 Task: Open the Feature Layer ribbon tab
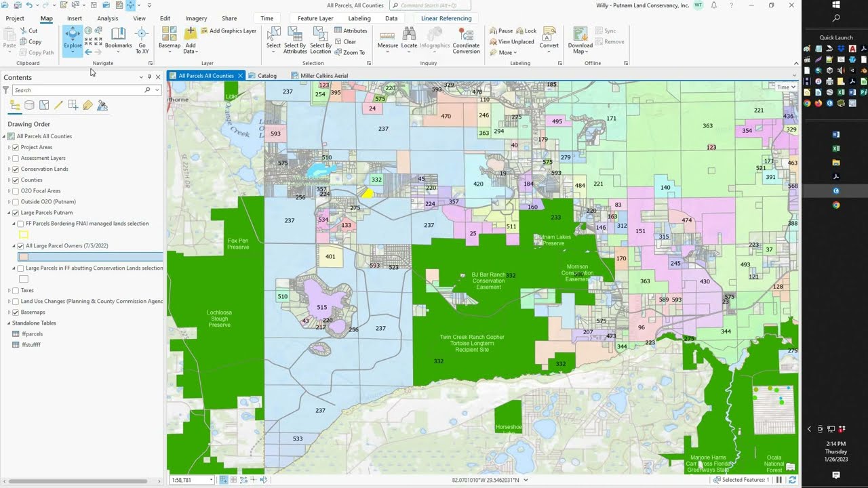click(315, 18)
